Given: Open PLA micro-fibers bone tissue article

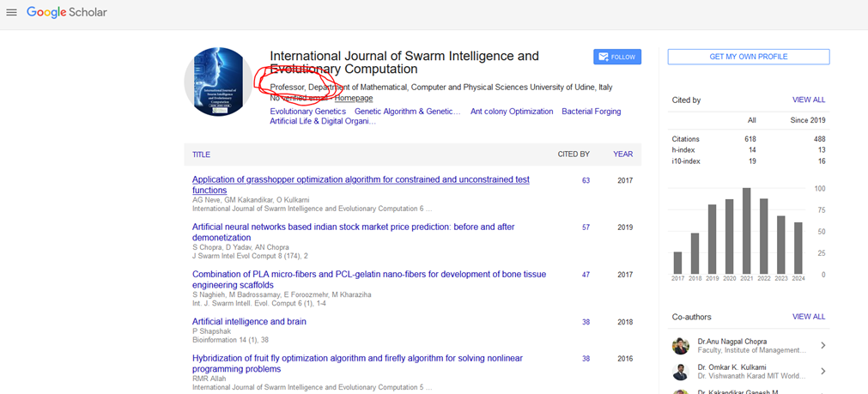Looking at the screenshot, I should pos(369,280).
